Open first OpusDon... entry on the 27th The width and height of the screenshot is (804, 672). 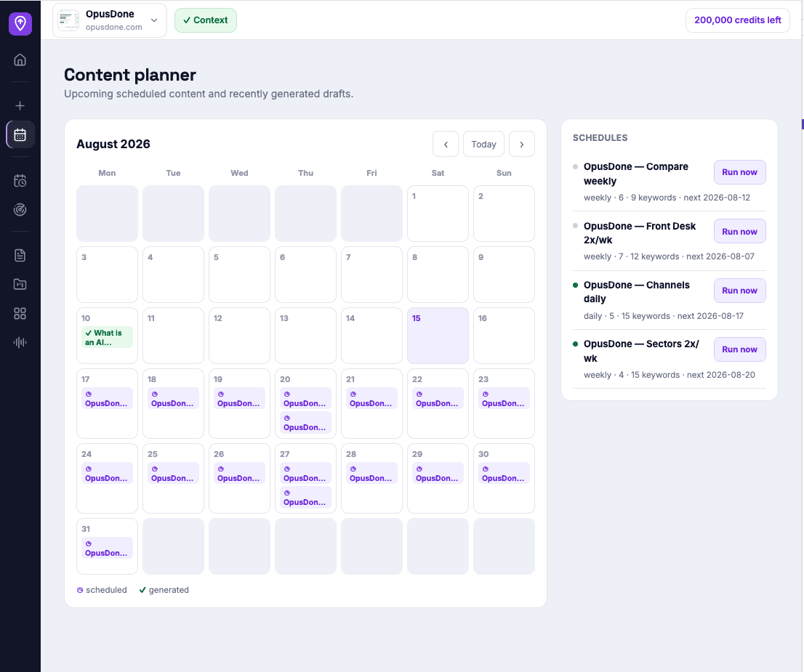pyautogui.click(x=305, y=473)
